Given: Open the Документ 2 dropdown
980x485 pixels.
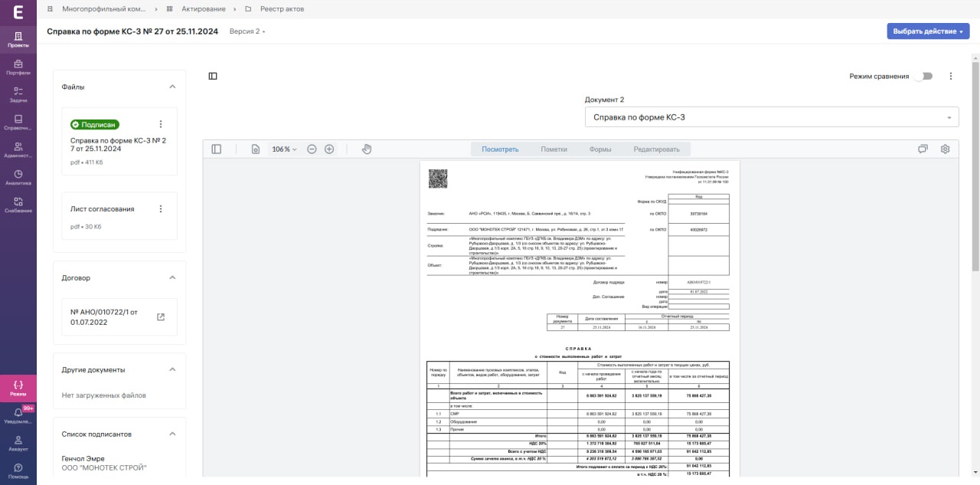Looking at the screenshot, I should pos(772,117).
